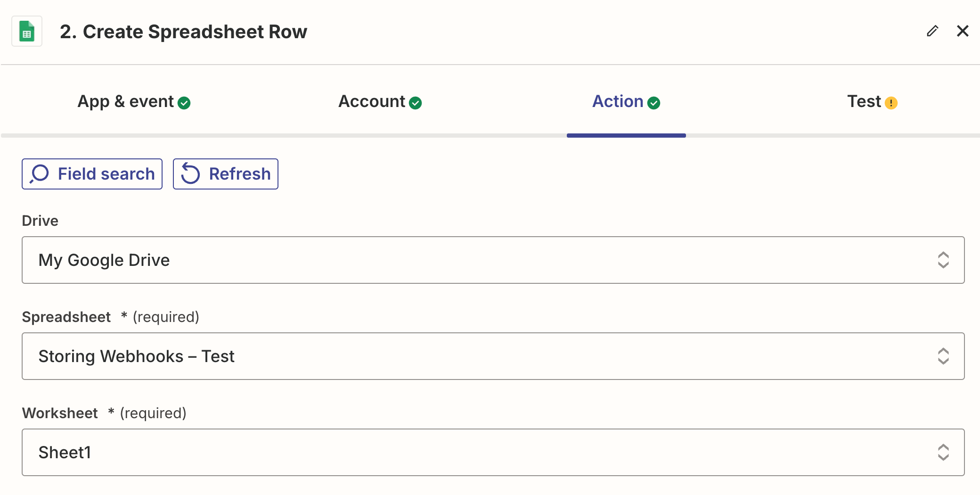Click the green checkmark beside Account

[x=415, y=103]
